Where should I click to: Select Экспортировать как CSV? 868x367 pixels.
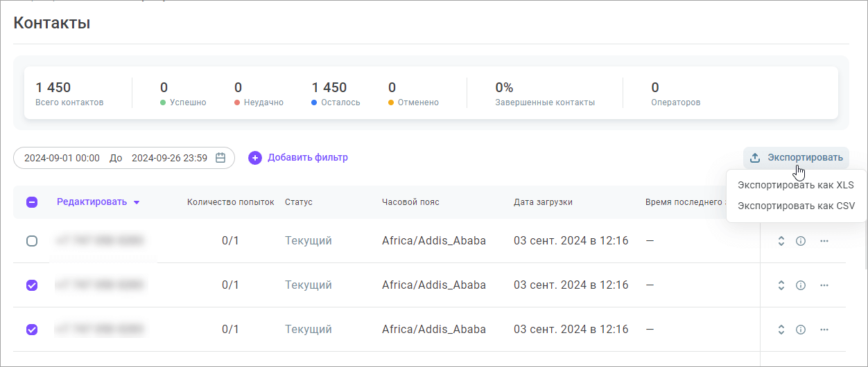click(797, 206)
